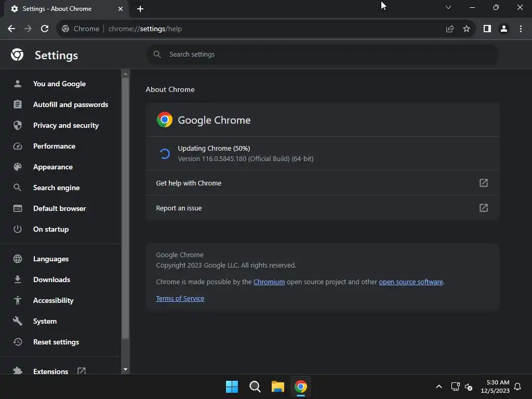Screen dimensions: 532x399
Task: Click the external link icon for Get help
Action: 484,183
